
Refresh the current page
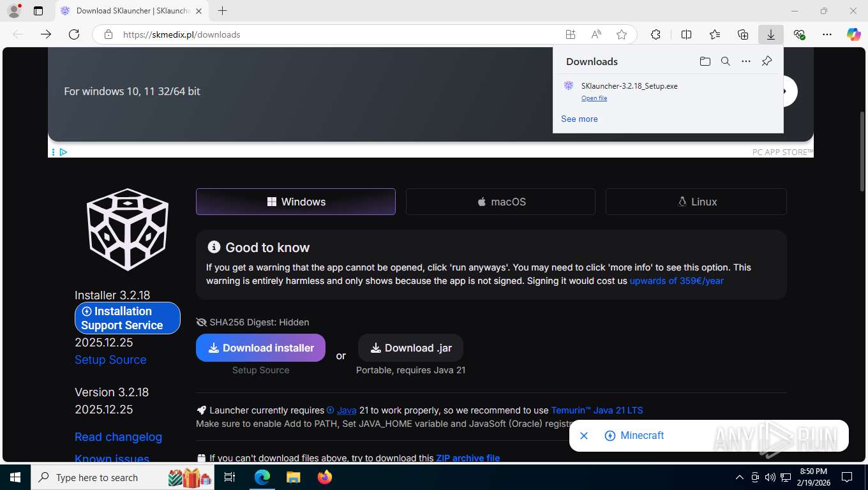click(74, 34)
